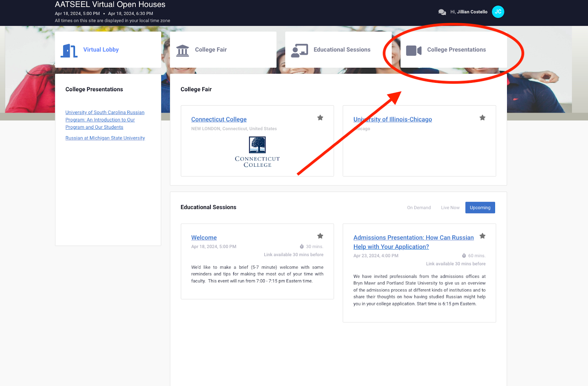Switch to the Virtual Lobby tab
The image size is (588, 386).
(x=108, y=50)
